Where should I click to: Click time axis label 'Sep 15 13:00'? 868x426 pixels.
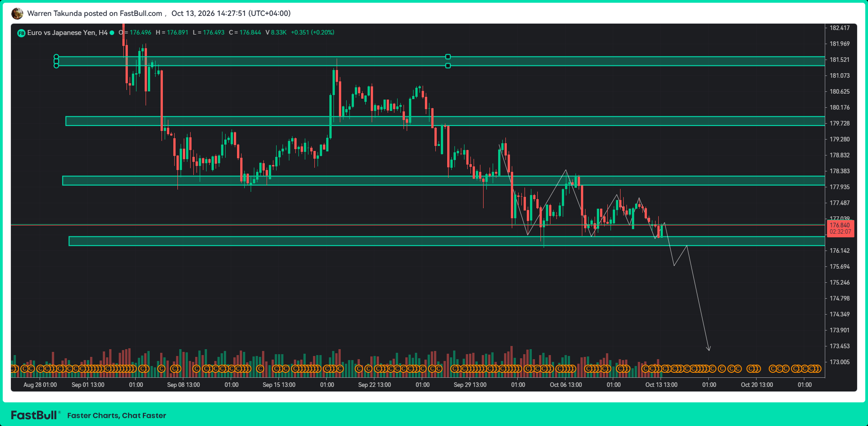(x=279, y=385)
